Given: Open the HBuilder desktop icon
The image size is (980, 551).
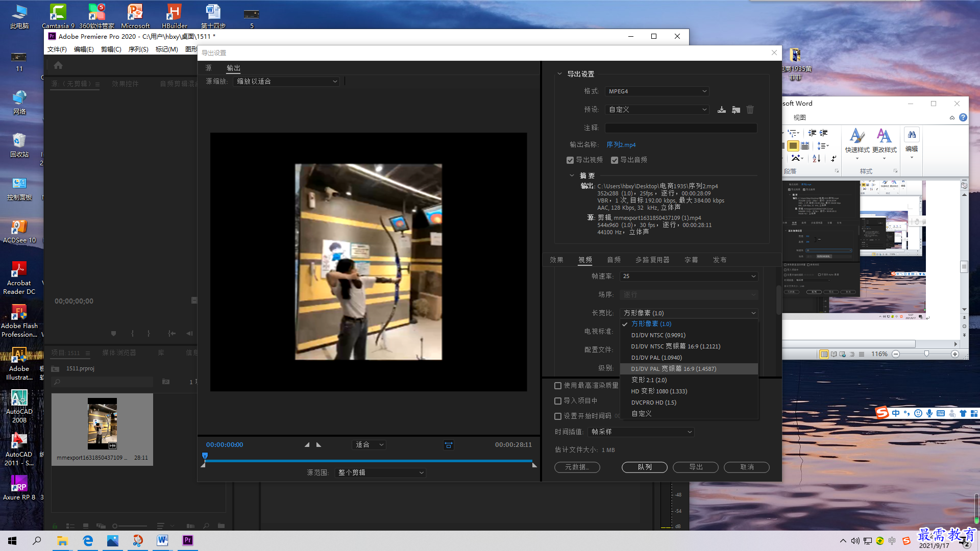Looking at the screenshot, I should tap(174, 16).
